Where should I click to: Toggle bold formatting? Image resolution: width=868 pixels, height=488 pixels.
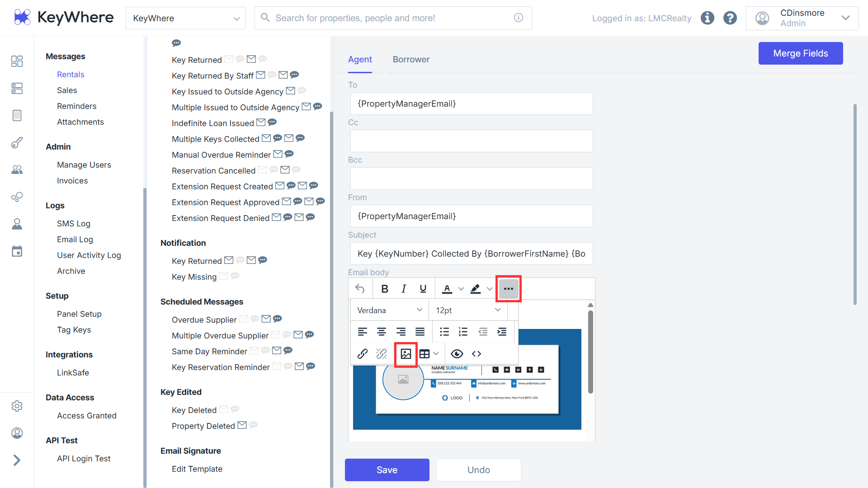point(385,288)
